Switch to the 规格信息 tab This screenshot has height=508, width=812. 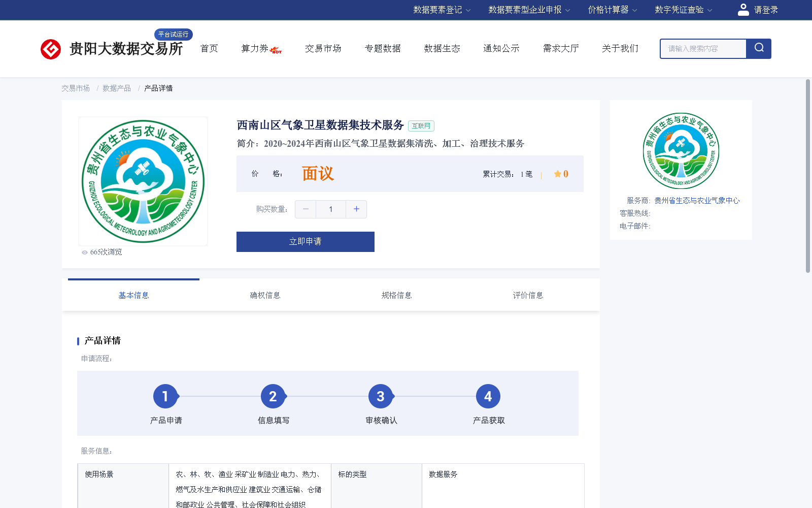click(396, 295)
